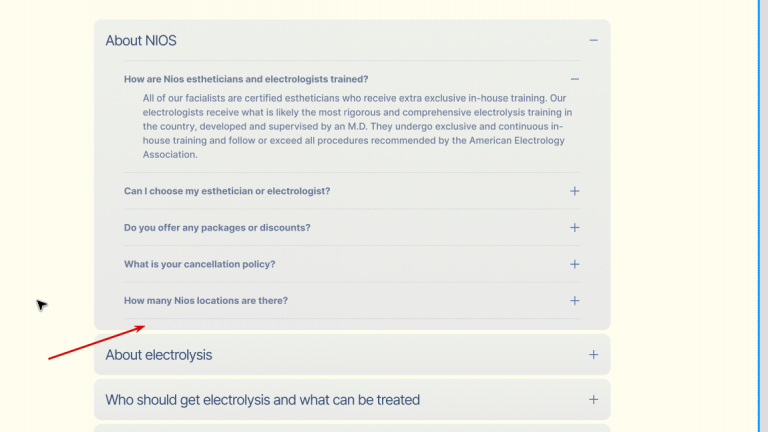Click plus icon for choosing esthetician question

click(575, 191)
